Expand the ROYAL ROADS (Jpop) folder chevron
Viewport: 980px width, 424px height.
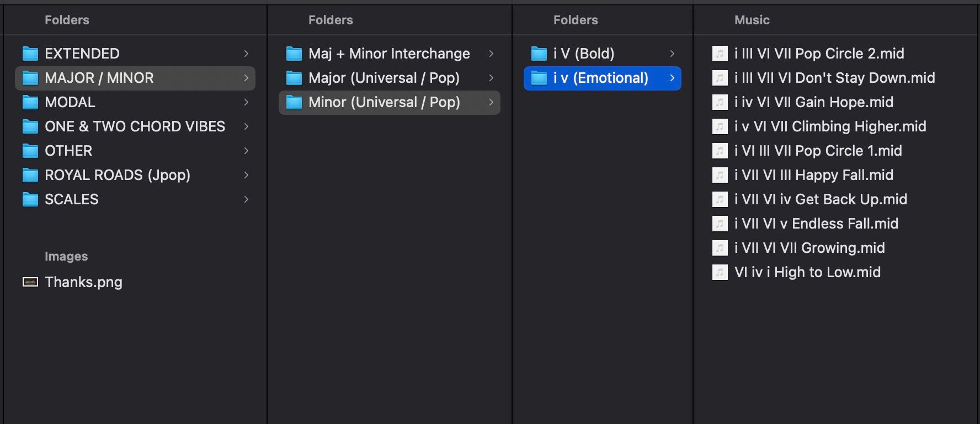[246, 175]
